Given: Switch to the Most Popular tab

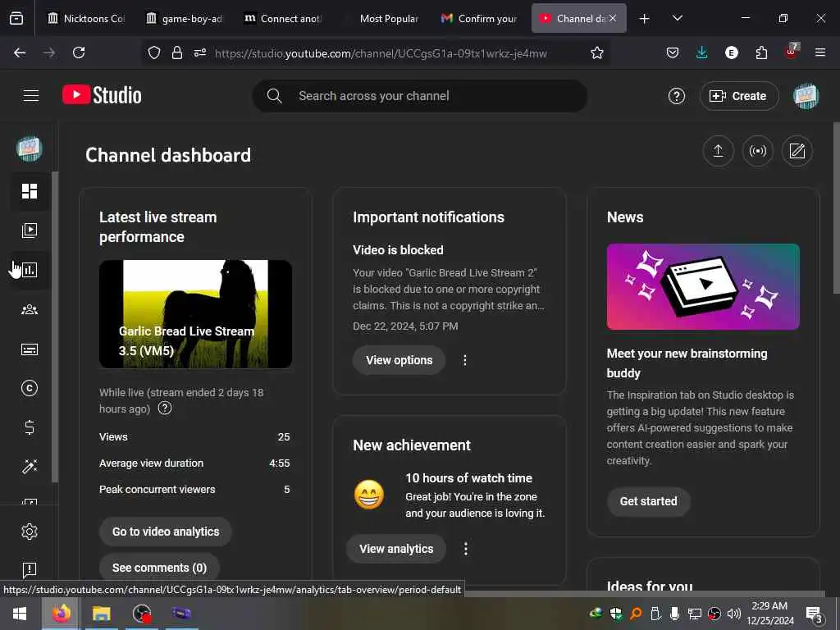Looking at the screenshot, I should [382, 18].
